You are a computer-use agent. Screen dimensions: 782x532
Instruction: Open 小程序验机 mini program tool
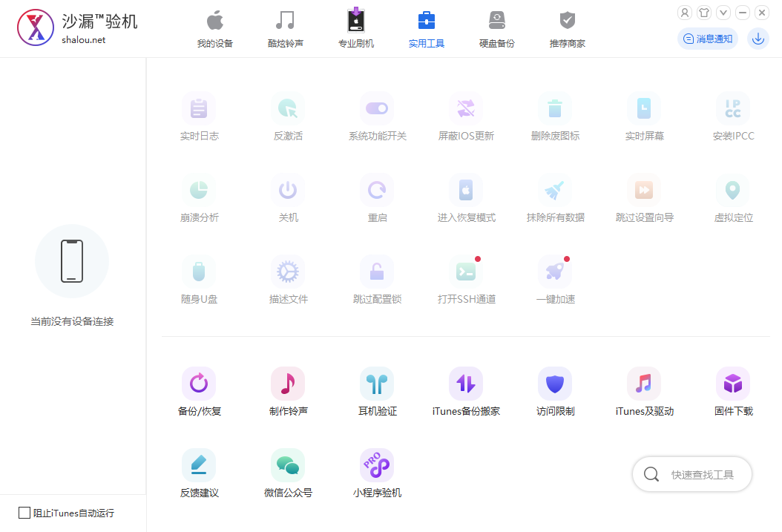click(377, 465)
